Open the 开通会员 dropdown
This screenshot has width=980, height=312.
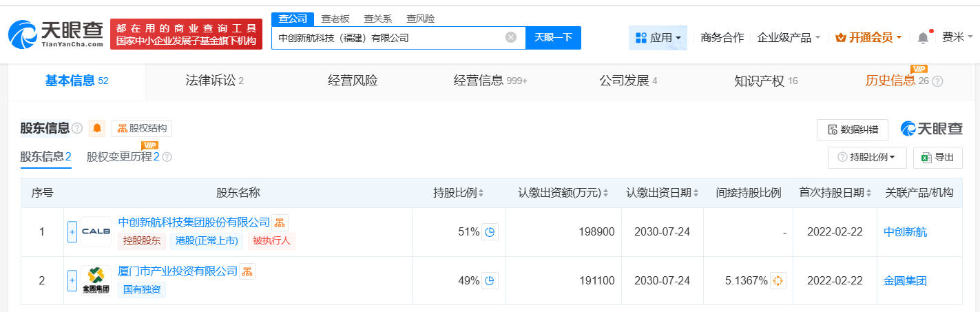868,38
